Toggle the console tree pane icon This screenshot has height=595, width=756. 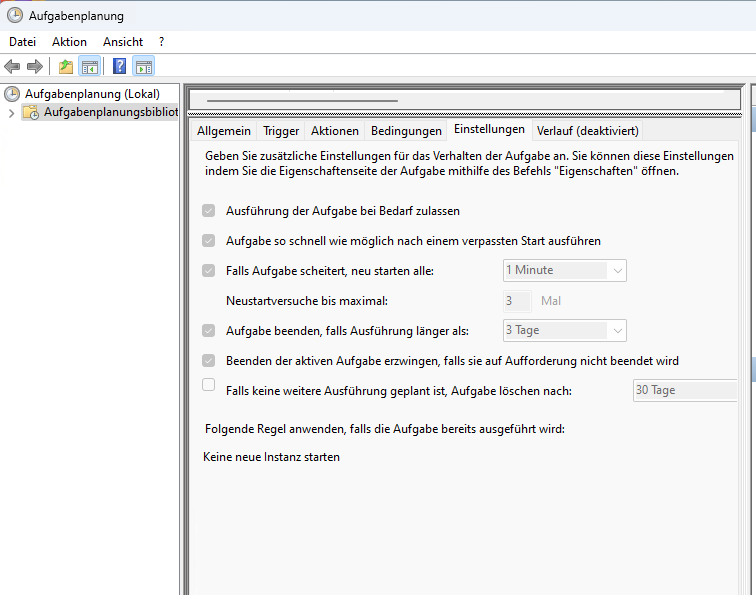[90, 67]
